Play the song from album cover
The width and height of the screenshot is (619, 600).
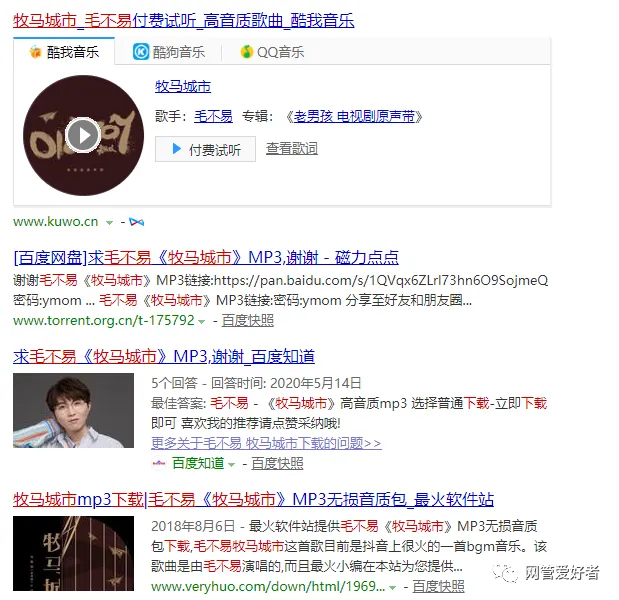click(83, 135)
